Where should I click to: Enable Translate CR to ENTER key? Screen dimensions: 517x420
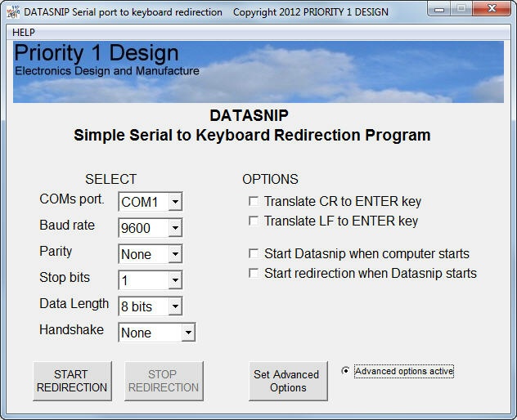[254, 201]
